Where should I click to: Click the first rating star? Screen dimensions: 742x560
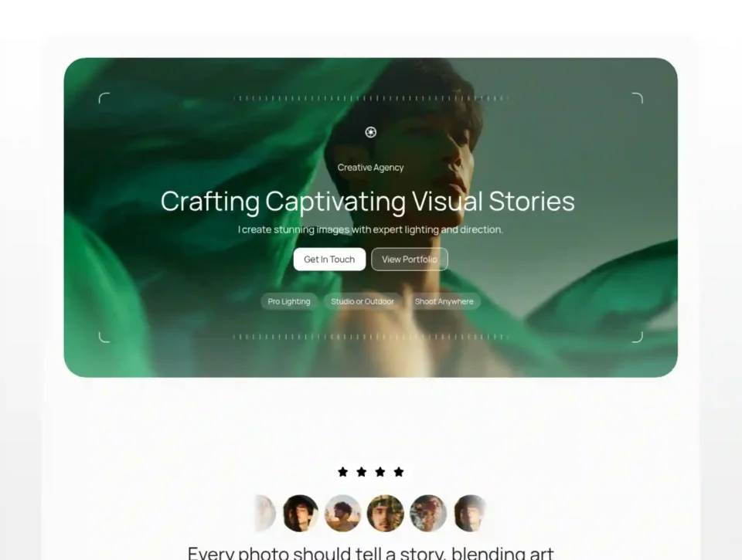point(343,471)
